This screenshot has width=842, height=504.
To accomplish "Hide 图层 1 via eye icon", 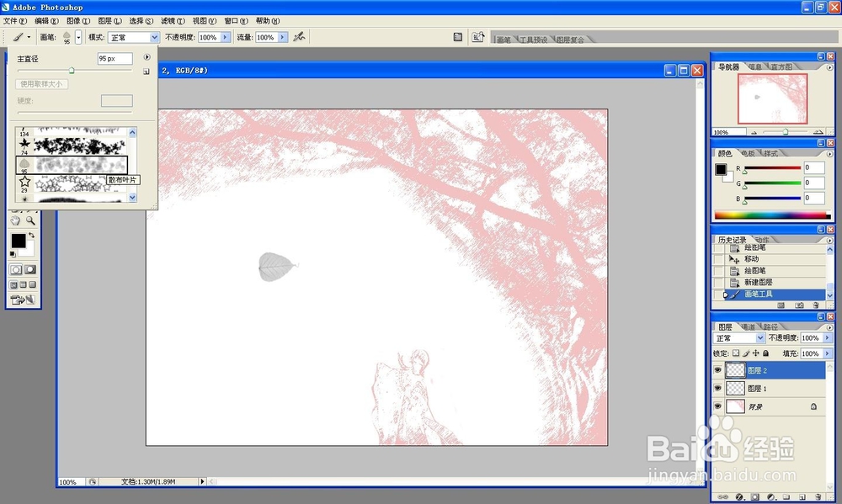I will click(x=717, y=388).
